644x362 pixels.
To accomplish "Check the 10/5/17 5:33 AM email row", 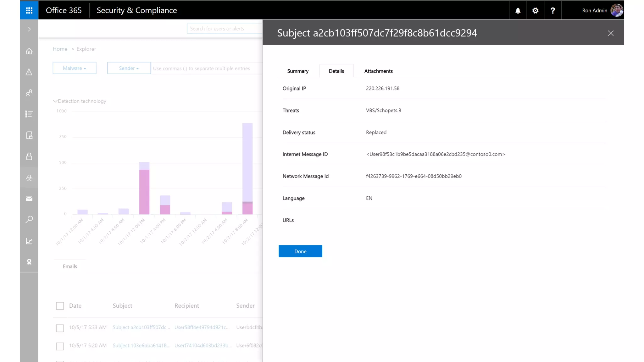I will coord(60,328).
